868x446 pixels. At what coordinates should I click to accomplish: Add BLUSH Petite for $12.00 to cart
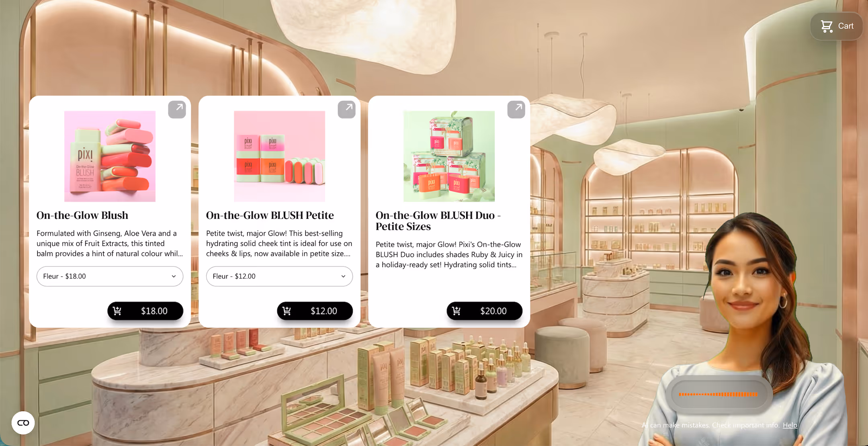(315, 311)
